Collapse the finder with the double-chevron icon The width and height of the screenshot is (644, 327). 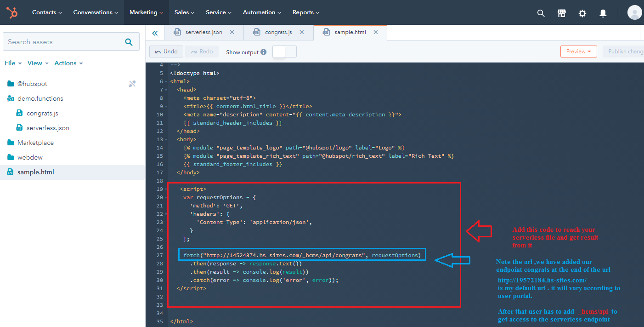(155, 32)
